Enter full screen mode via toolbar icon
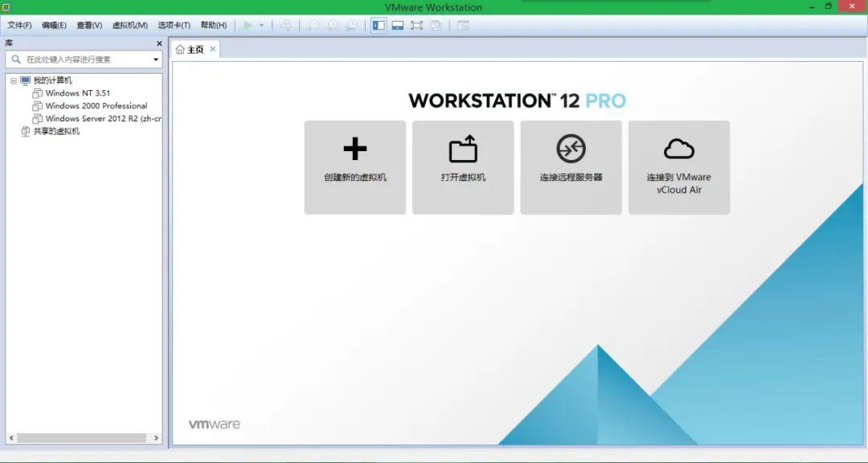The width and height of the screenshot is (868, 463). [x=416, y=25]
